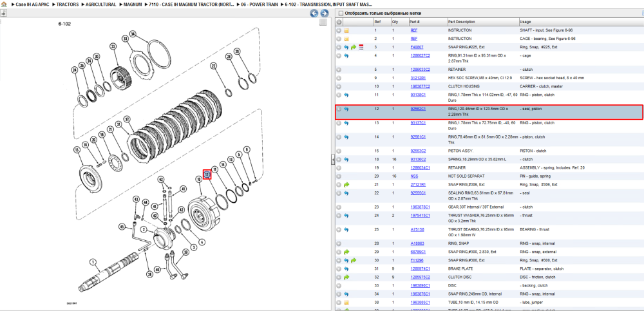Open '7110 - CASE IH MAGNUM TRACTOR' breadcrumb
The image size is (644, 311).
click(192, 4)
